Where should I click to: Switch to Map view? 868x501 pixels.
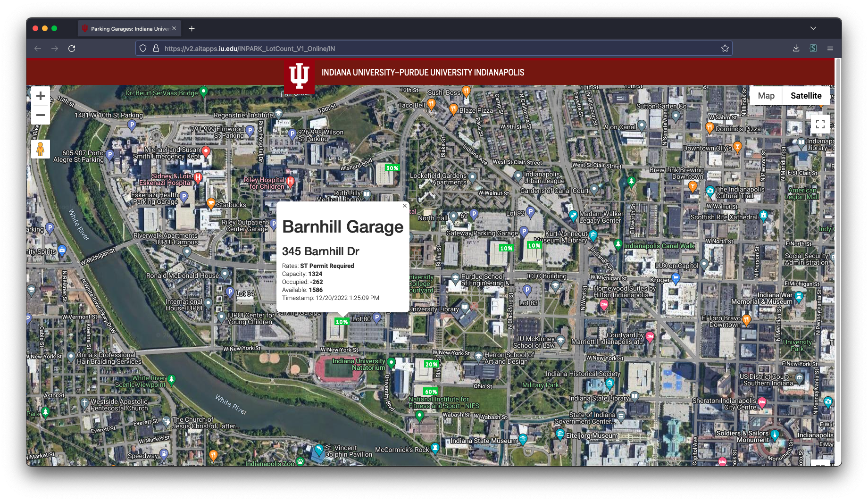pos(766,96)
